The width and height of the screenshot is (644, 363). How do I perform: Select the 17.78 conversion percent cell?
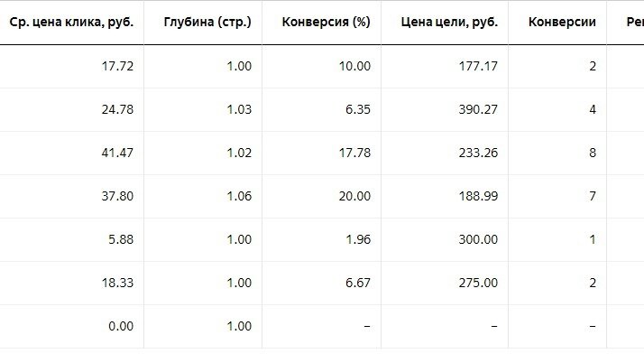click(354, 153)
